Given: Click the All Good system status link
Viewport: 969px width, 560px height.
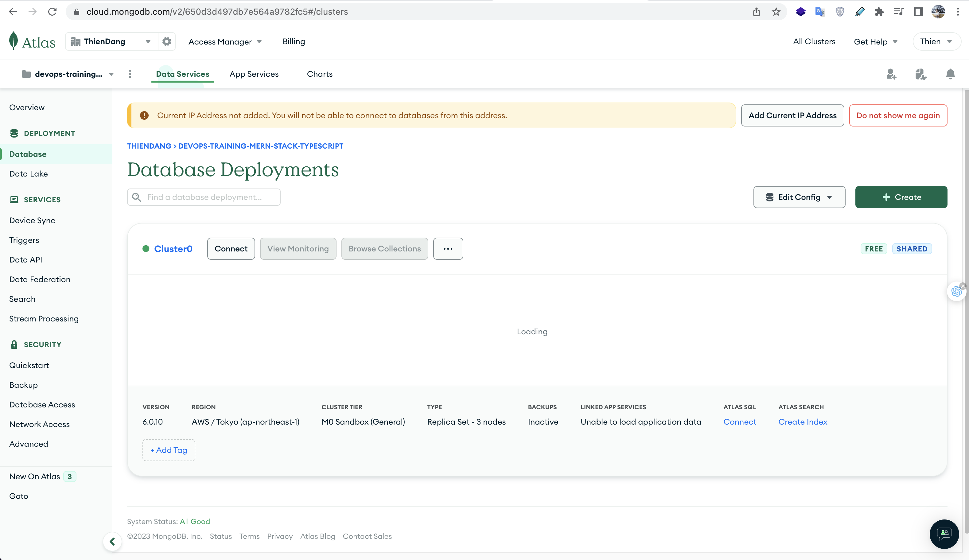Looking at the screenshot, I should click(195, 522).
